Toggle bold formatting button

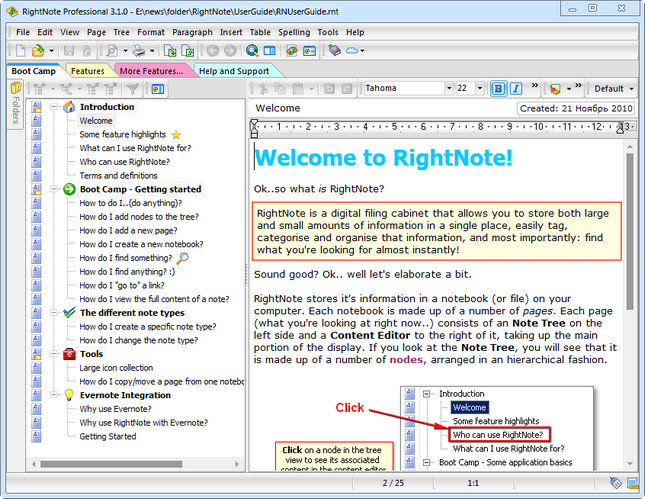pyautogui.click(x=499, y=89)
